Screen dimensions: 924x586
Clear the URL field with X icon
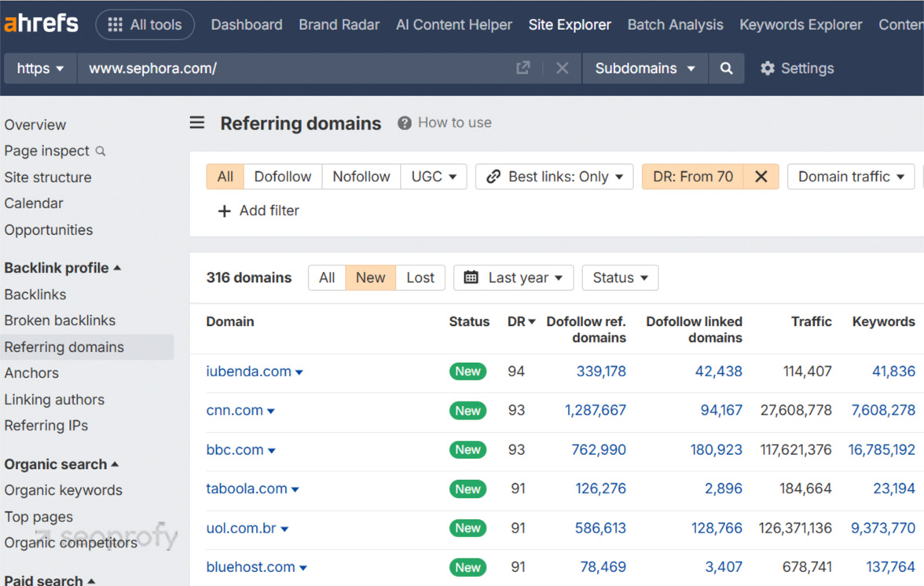(x=563, y=68)
